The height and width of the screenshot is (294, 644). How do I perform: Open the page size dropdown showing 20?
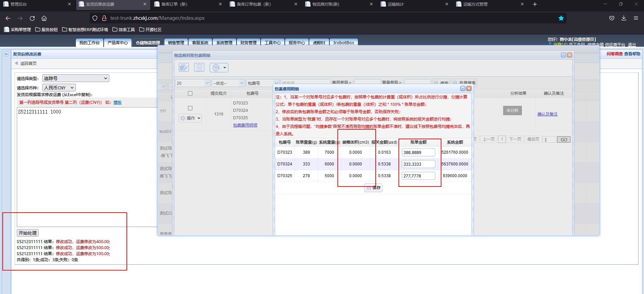193,83
